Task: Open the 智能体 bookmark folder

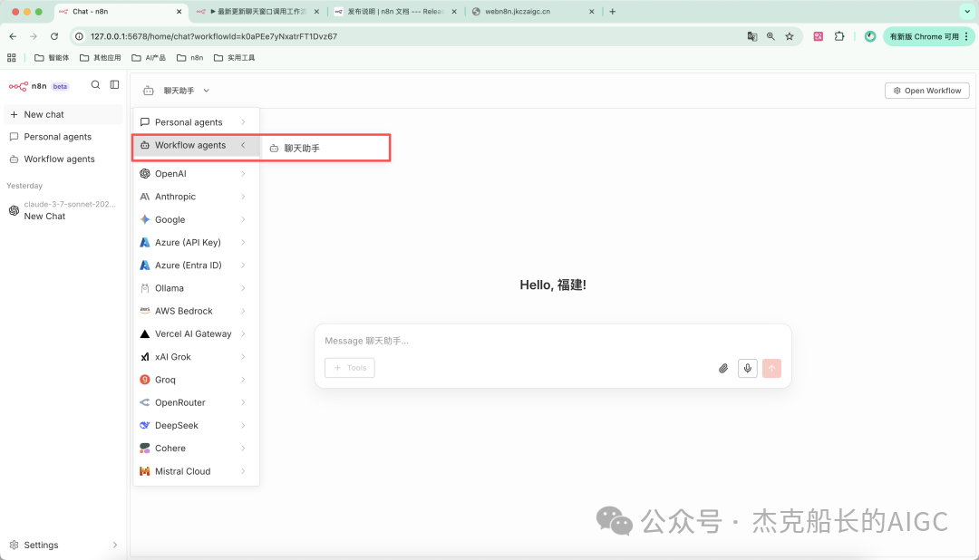Action: (52, 57)
